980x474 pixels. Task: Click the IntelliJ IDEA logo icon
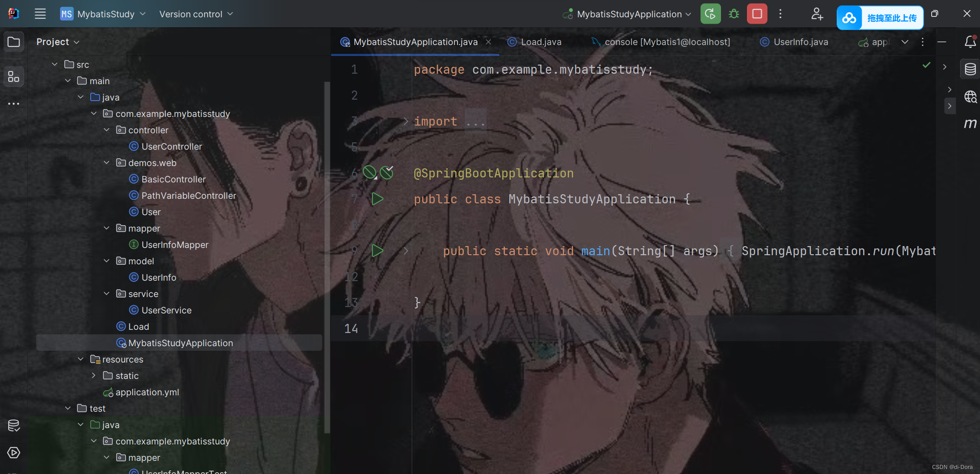[x=14, y=14]
